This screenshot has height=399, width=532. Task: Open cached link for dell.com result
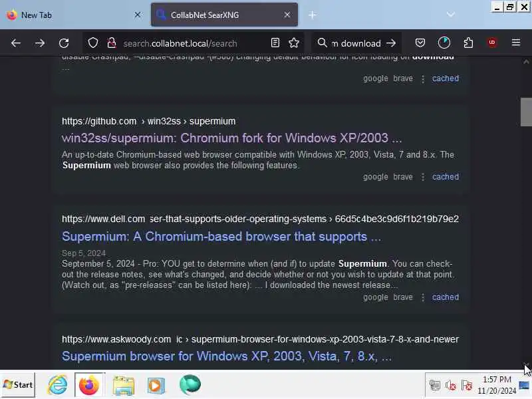click(x=445, y=297)
